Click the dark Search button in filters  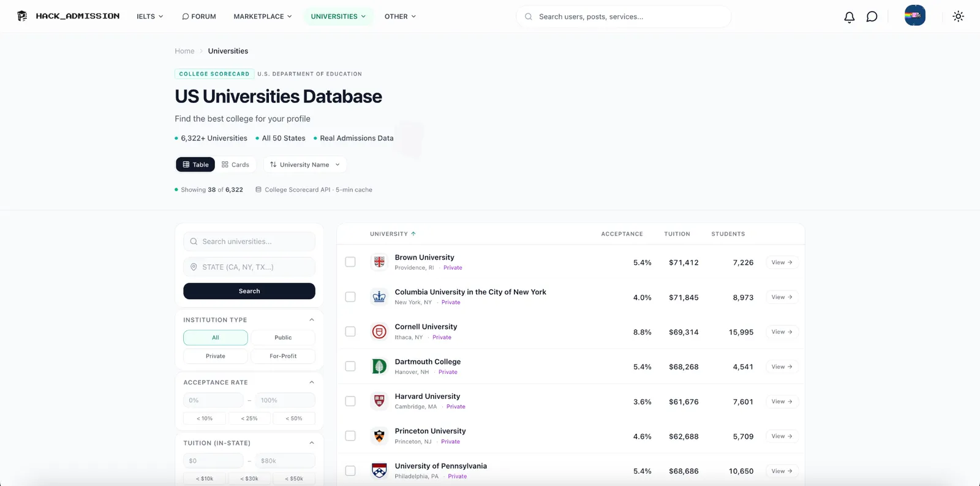tap(249, 291)
